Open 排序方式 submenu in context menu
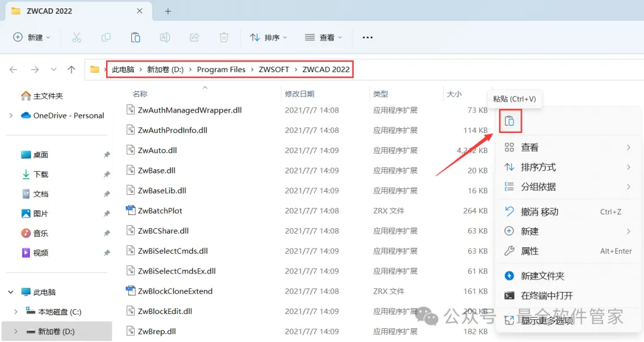 (568, 167)
